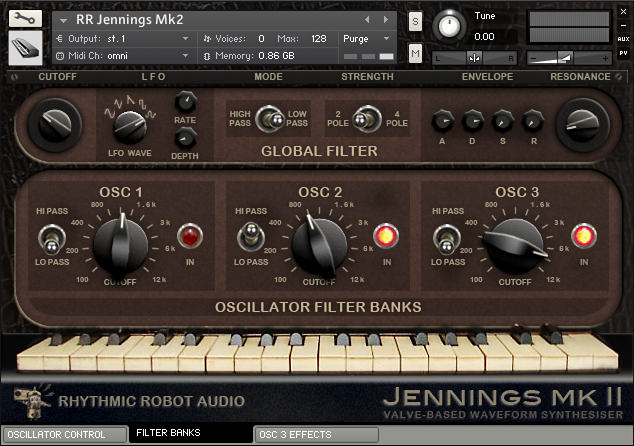
Task: Toggle OSC 3 Hi Pass / Lo Pass switch
Action: point(446,239)
